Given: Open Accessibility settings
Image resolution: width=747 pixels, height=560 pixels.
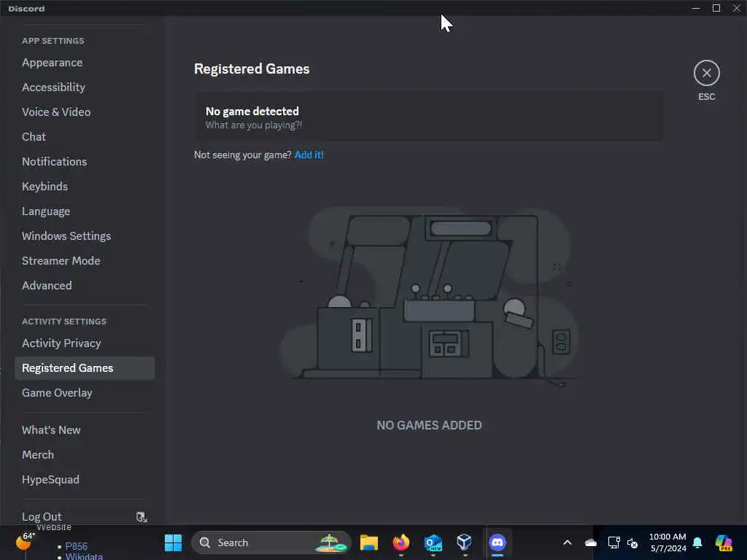Looking at the screenshot, I should click(x=53, y=87).
